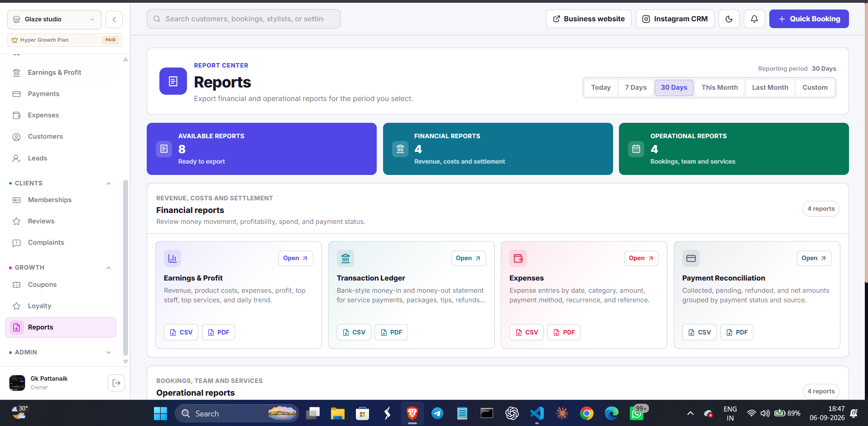The image size is (868, 426).
Task: Navigate to Memberships in the sidebar
Action: click(x=61, y=200)
